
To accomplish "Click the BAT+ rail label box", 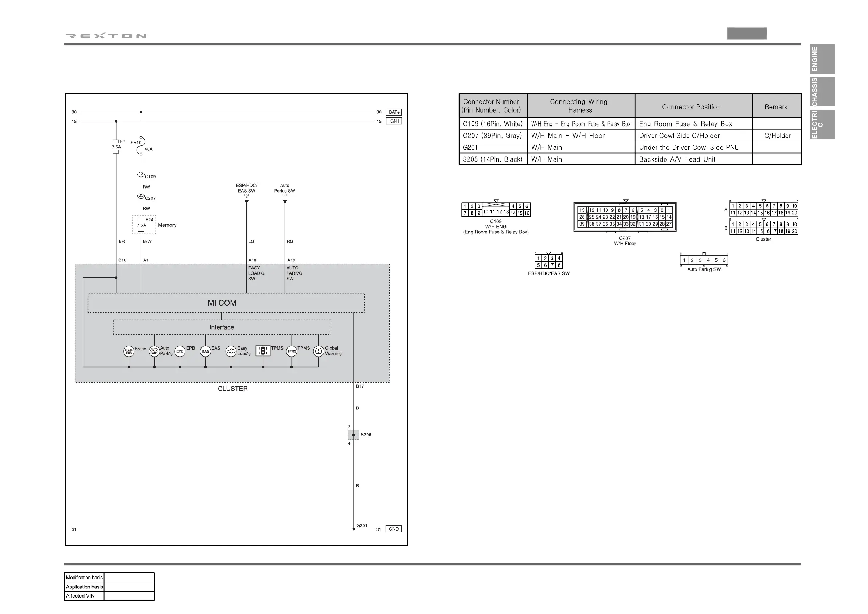I will tap(394, 112).
